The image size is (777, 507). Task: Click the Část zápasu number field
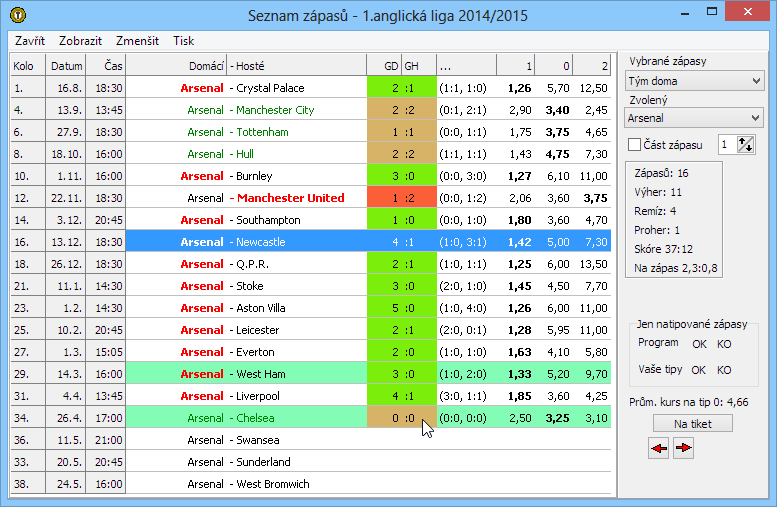coord(727,145)
